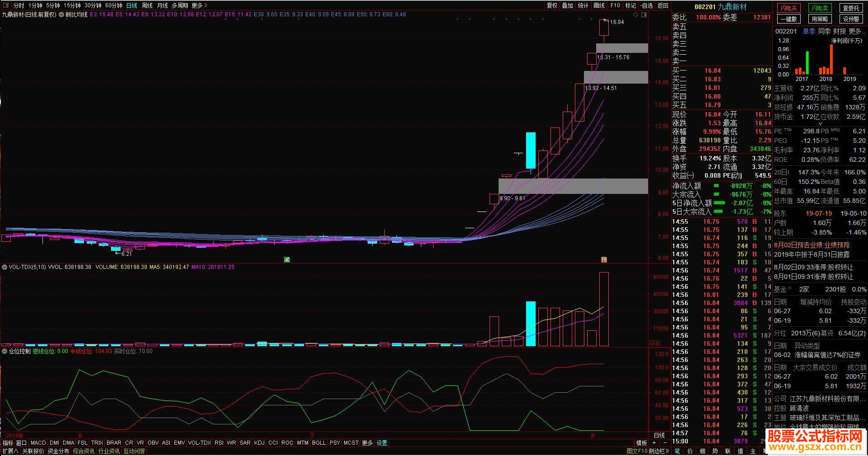The image size is (868, 456).
Task: Select the 60分钟 period tab
Action: pos(114,5)
